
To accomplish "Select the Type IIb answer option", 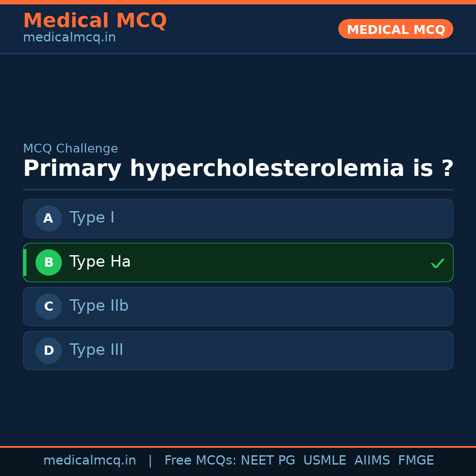I will [x=99, y=306].
